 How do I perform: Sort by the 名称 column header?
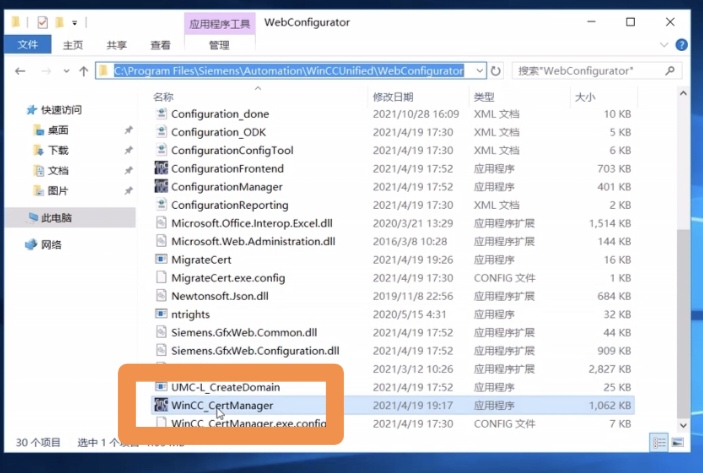pyautogui.click(x=163, y=97)
